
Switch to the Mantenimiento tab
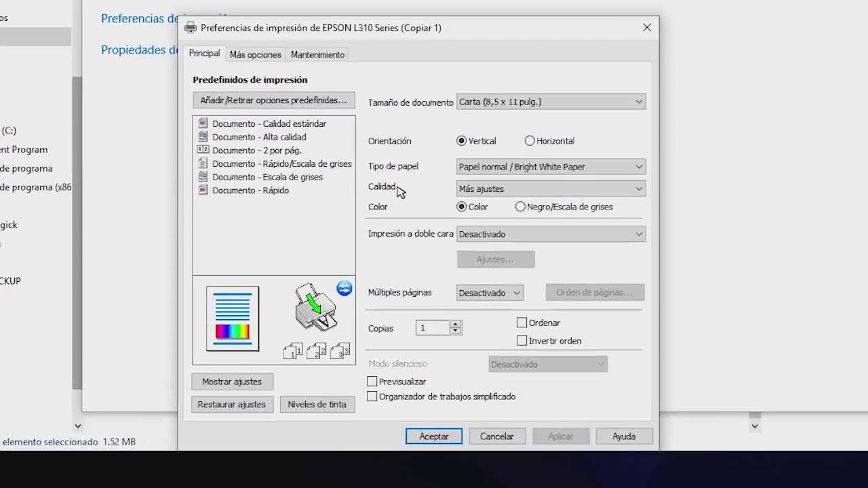[x=317, y=55]
